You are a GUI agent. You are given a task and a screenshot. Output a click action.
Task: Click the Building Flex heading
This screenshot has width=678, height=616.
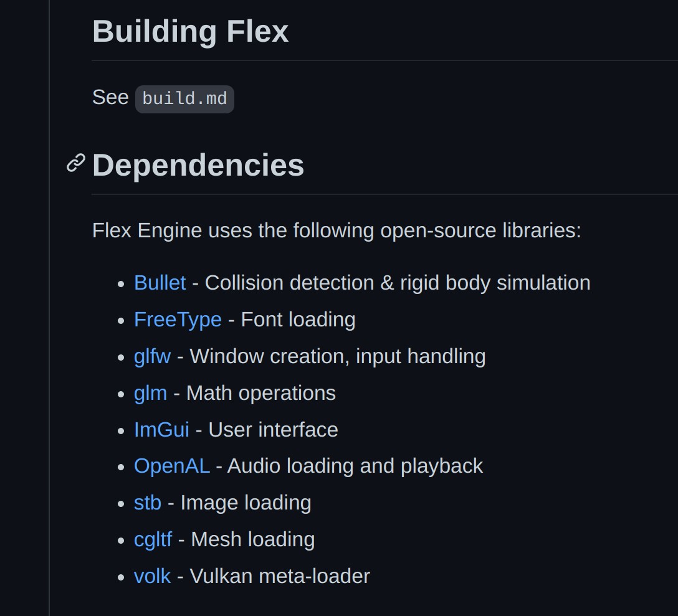pyautogui.click(x=190, y=31)
